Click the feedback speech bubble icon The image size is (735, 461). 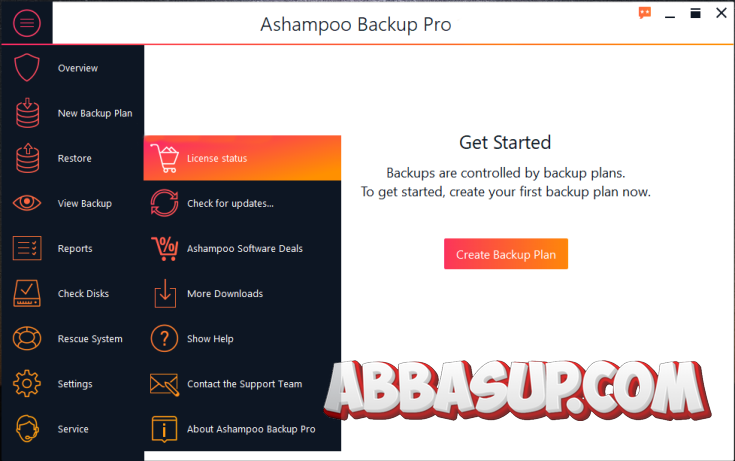645,13
